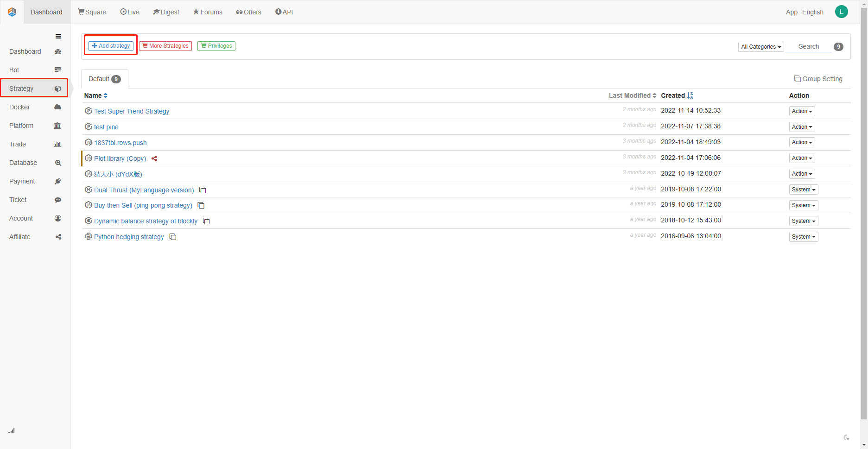The width and height of the screenshot is (868, 449).
Task: Click the copy icon beside Dual Thrust strategy
Action: click(203, 190)
